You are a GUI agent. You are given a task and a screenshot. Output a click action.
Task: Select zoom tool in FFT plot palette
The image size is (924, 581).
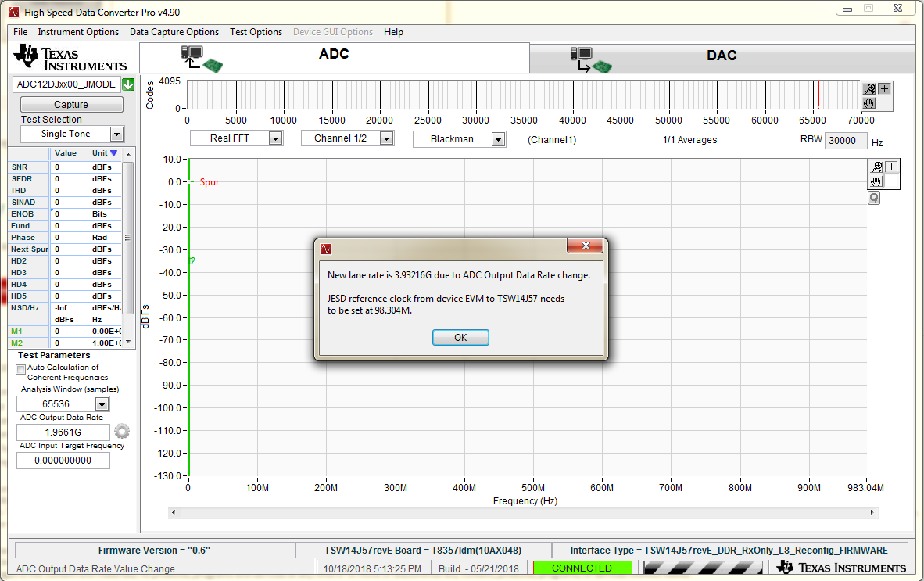tap(877, 167)
